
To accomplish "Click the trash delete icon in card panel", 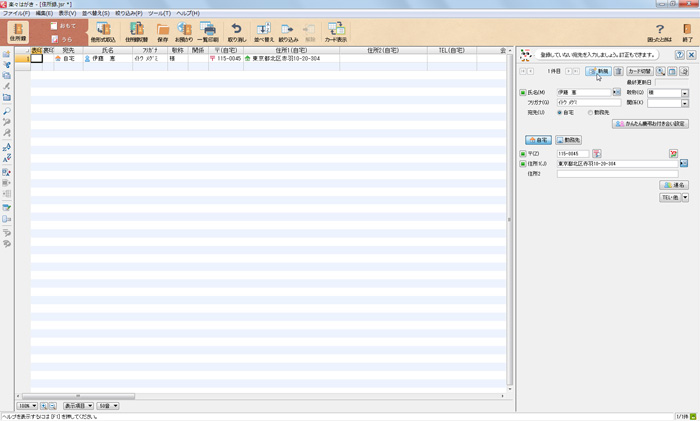I will coord(619,72).
